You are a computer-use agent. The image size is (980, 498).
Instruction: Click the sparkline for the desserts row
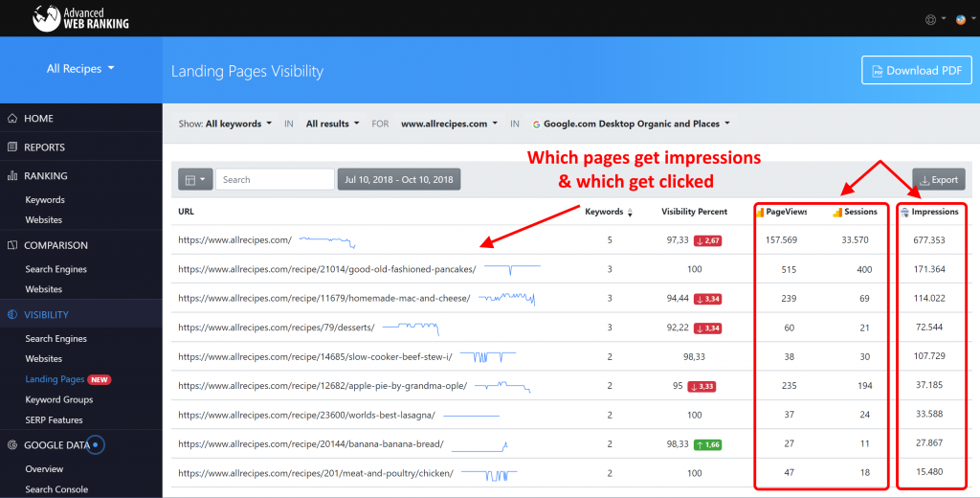tap(411, 328)
